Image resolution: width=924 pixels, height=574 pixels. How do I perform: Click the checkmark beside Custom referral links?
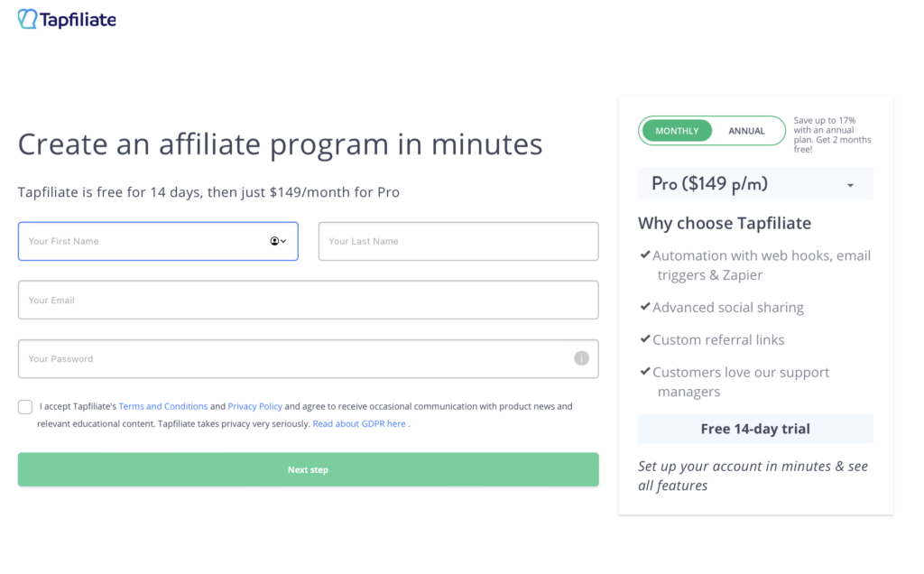pyautogui.click(x=645, y=339)
